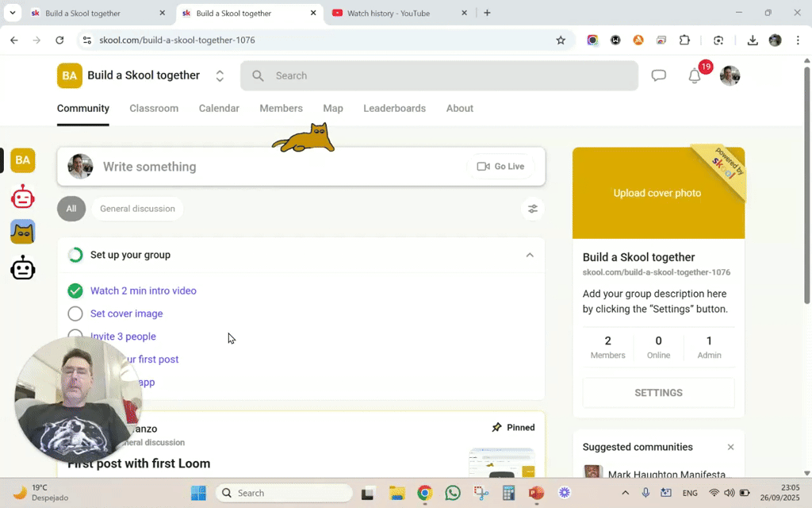The image size is (812, 508).
Task: Open PowerPoint from the taskbar
Action: point(536,493)
